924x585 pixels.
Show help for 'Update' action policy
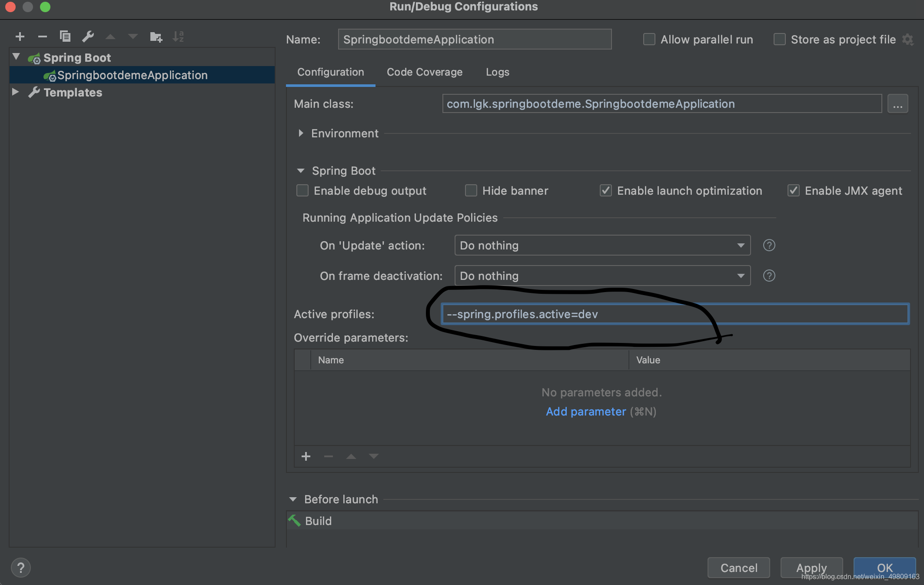pyautogui.click(x=769, y=246)
